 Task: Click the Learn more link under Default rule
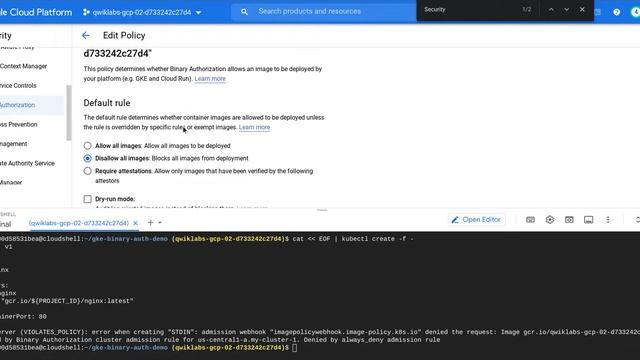pyautogui.click(x=254, y=127)
